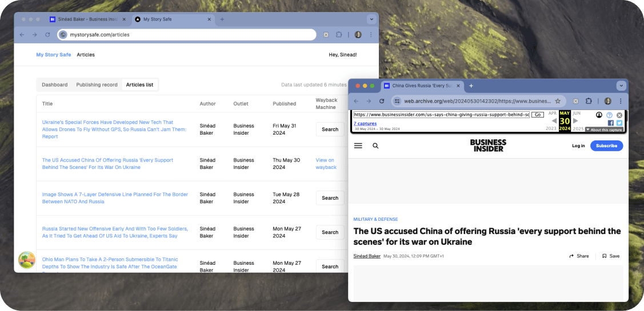
Task: Open Chrome three-dot menu in My Story Safe window
Action: (x=371, y=35)
